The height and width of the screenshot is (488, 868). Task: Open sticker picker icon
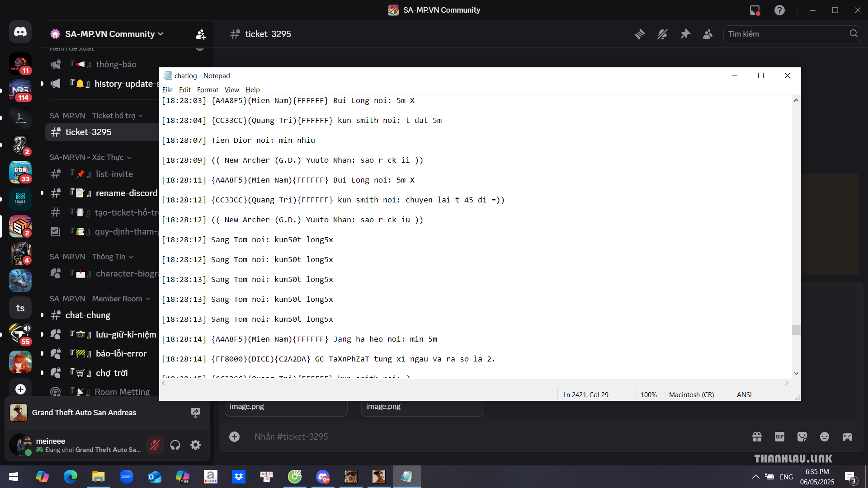click(802, 436)
